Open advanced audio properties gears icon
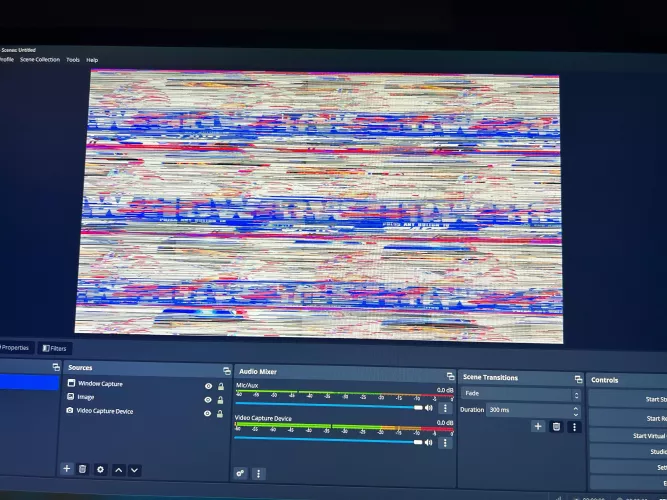Viewport: 667px width, 500px height. tap(240, 473)
